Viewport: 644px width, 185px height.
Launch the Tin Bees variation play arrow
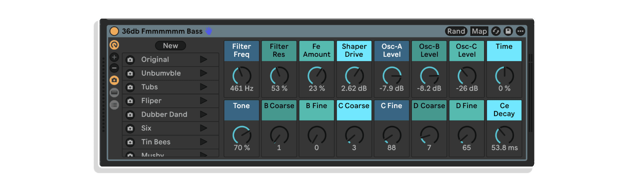pyautogui.click(x=204, y=142)
